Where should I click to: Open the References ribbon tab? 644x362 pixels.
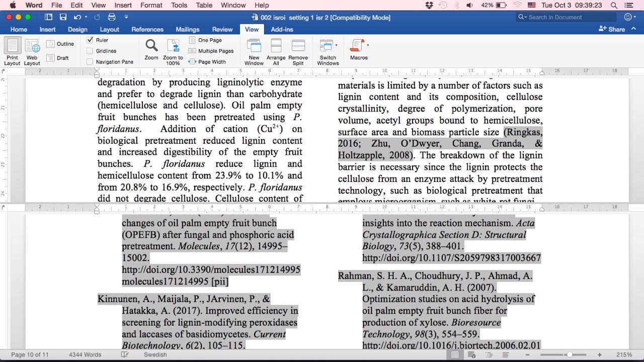(x=147, y=29)
